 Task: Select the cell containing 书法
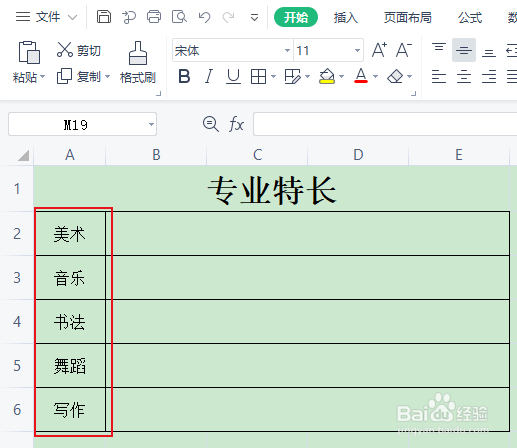point(70,322)
